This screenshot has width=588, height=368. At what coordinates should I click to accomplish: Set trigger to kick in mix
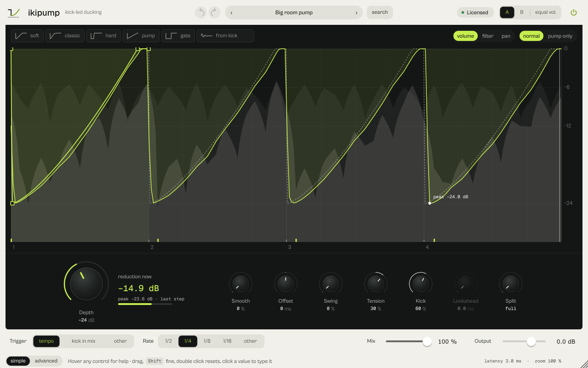(84, 341)
